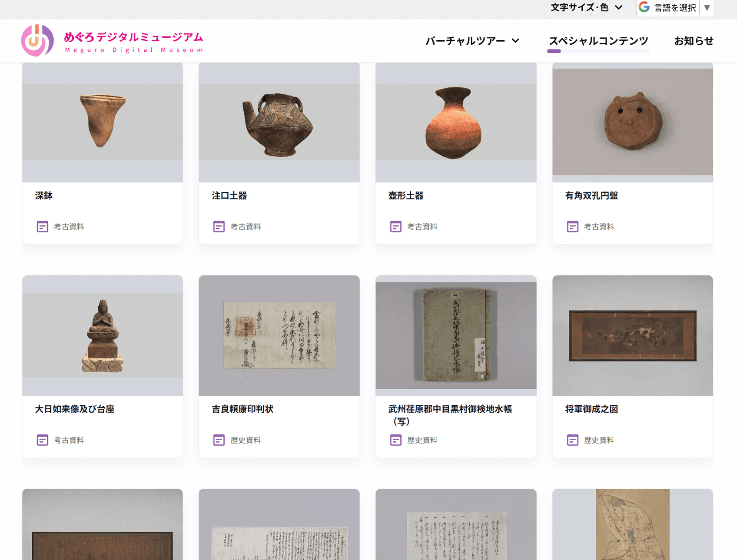Click category icon on 深鉢 card
Viewport: 737px width, 560px height.
click(x=42, y=226)
